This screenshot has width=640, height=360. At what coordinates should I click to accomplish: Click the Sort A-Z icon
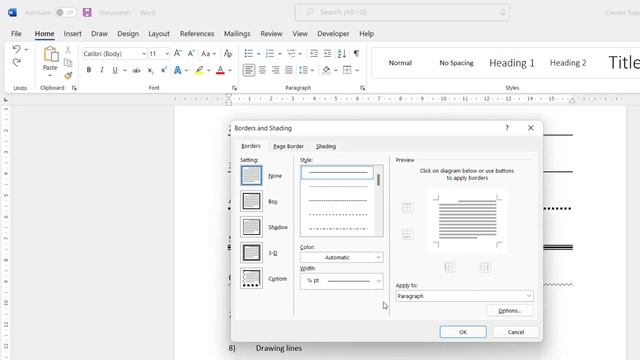tap(342, 53)
